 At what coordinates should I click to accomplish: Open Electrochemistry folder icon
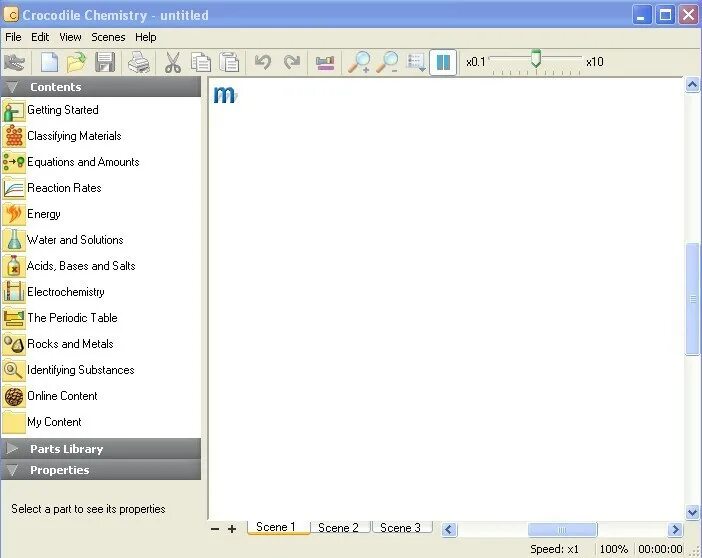[14, 292]
